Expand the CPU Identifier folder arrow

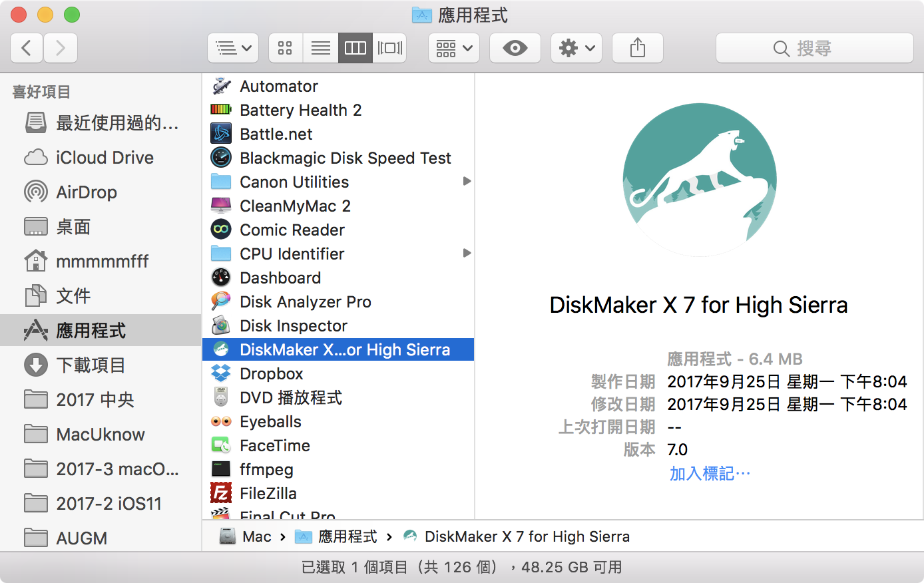[467, 253]
